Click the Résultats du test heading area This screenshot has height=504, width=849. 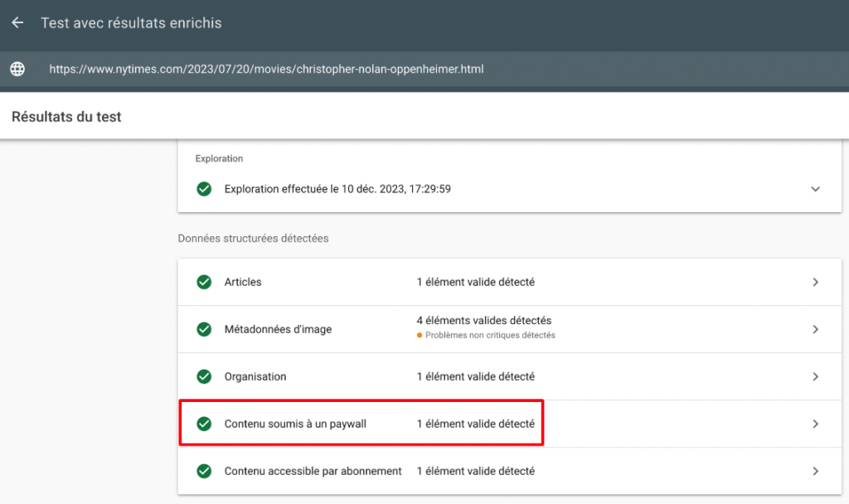65,117
